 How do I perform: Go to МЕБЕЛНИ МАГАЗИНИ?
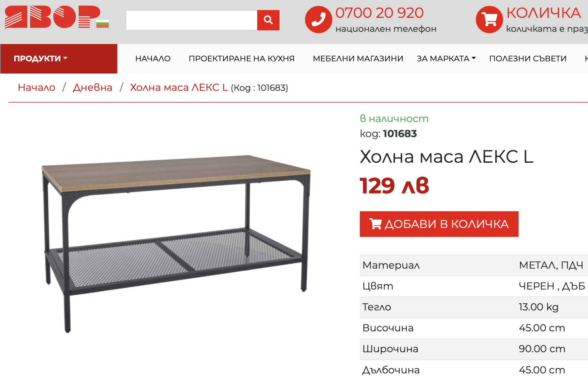pos(358,59)
